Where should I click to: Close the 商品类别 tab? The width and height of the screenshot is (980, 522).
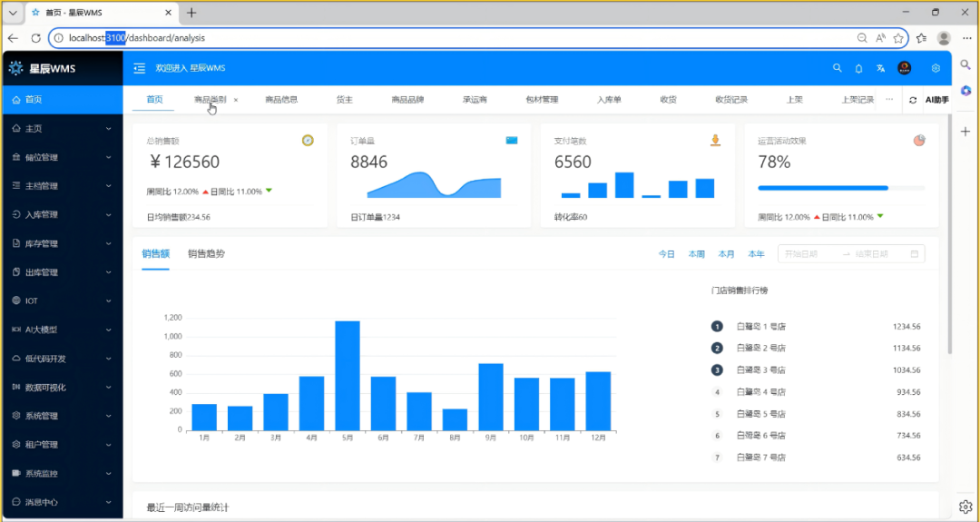click(x=236, y=100)
